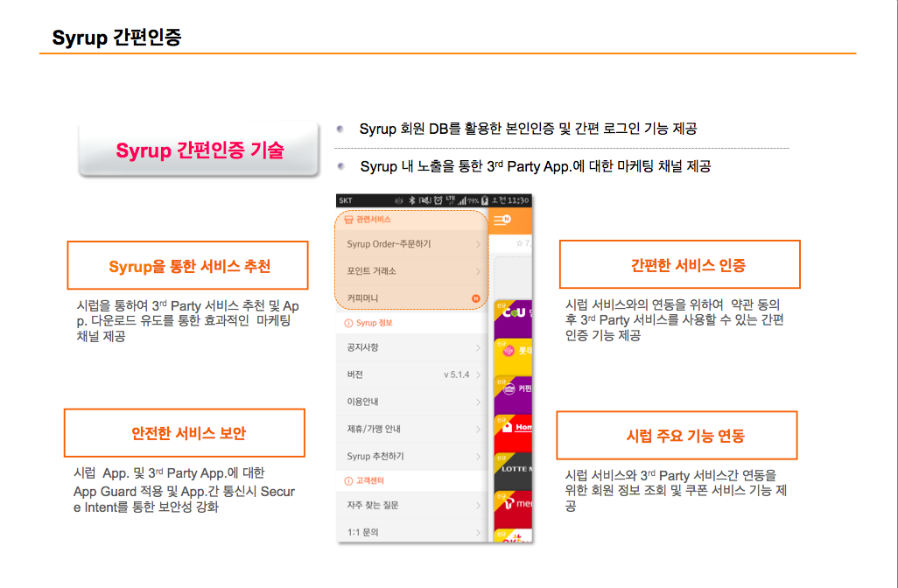Image resolution: width=898 pixels, height=588 pixels.
Task: Open the Syrup 추천하기 menu entry
Action: coord(411,457)
